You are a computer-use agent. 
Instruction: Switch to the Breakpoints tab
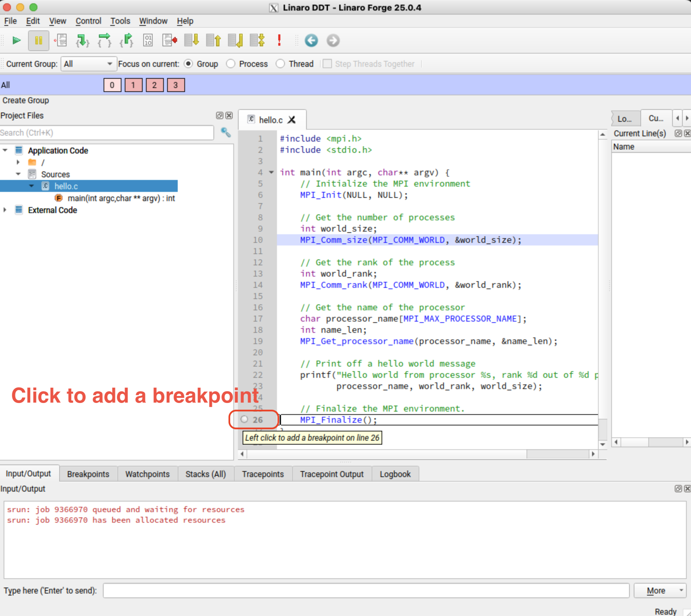(x=88, y=474)
